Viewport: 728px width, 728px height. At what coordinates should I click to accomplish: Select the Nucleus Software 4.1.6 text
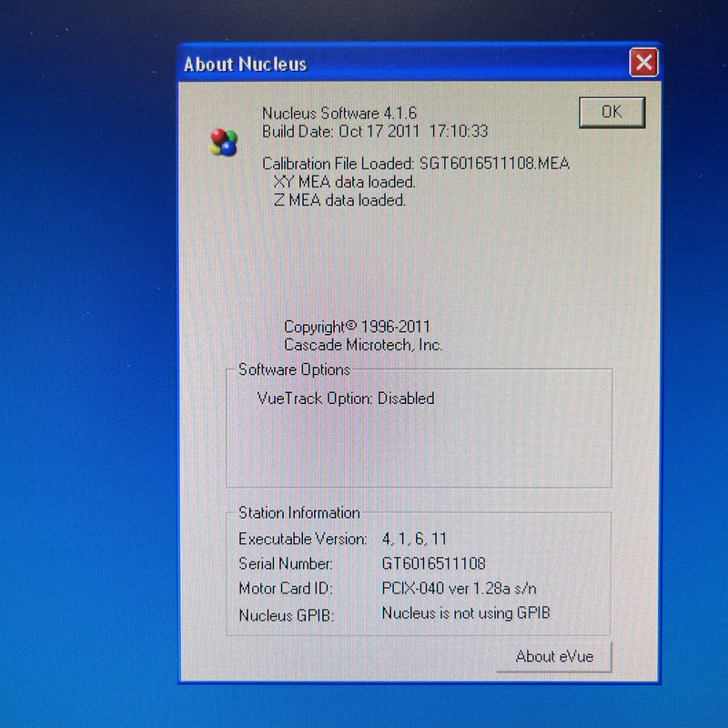click(x=339, y=114)
